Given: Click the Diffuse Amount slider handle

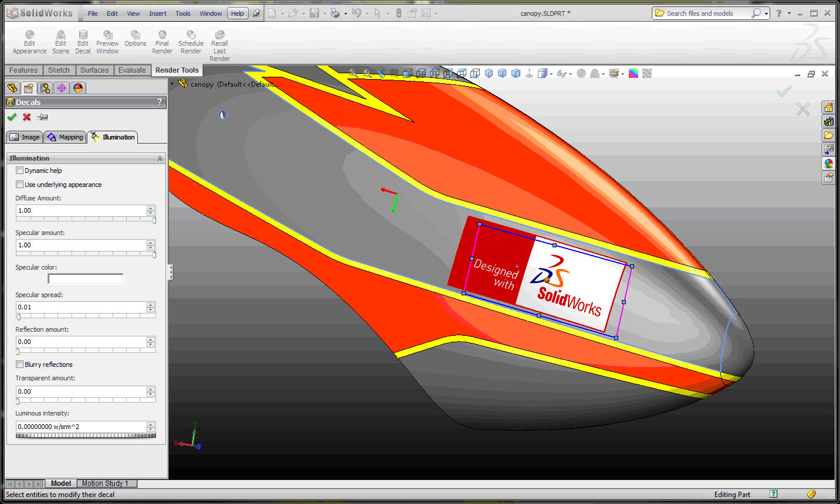Looking at the screenshot, I should [x=154, y=220].
